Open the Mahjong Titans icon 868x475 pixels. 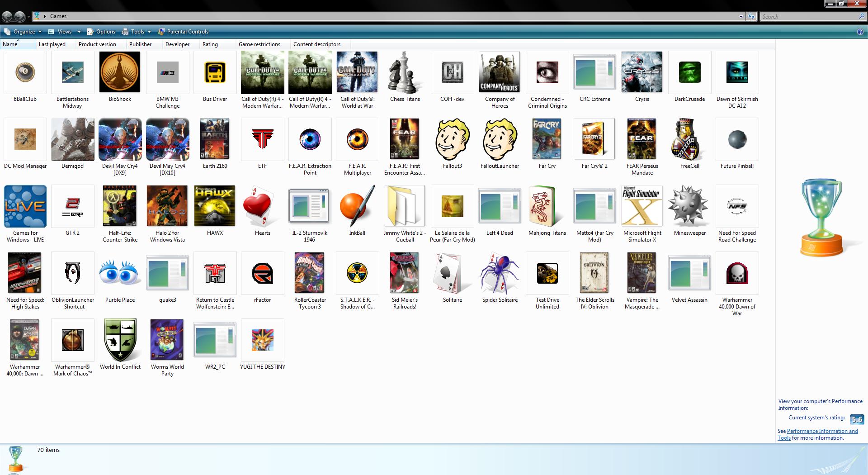(x=547, y=206)
